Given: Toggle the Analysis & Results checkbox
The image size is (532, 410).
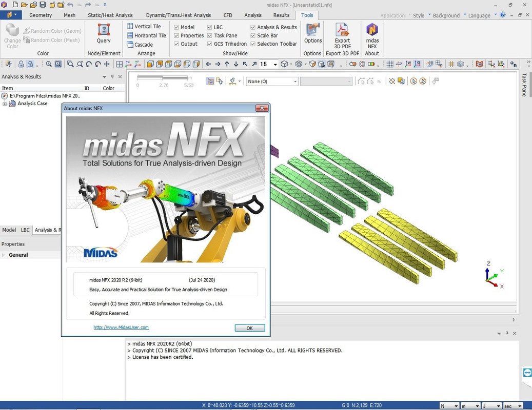Looking at the screenshot, I should (253, 27).
